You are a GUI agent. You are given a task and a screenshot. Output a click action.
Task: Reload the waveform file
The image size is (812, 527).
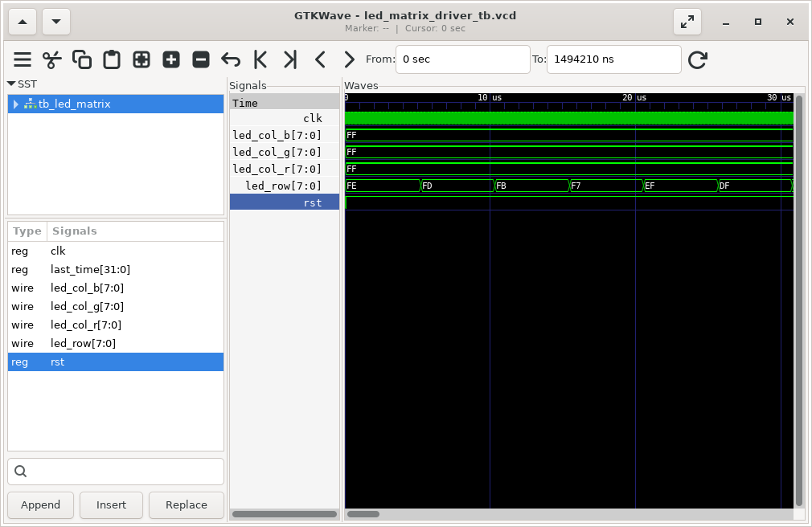tap(698, 59)
